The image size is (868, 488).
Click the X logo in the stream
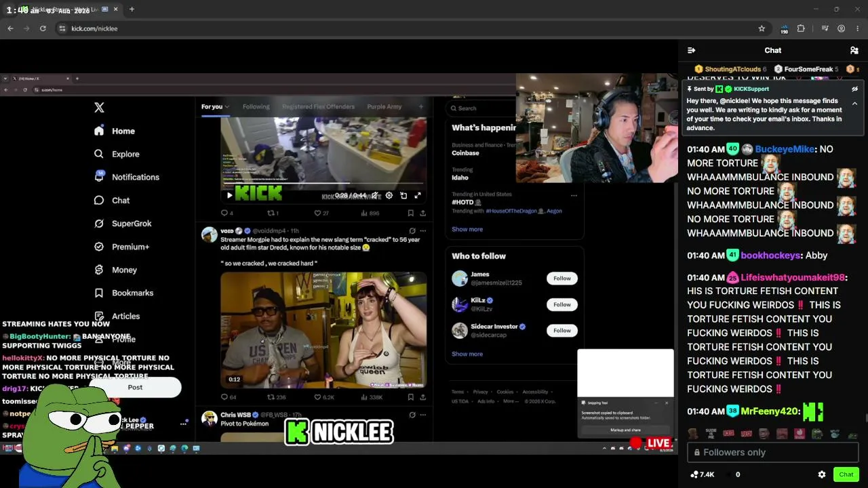point(99,108)
